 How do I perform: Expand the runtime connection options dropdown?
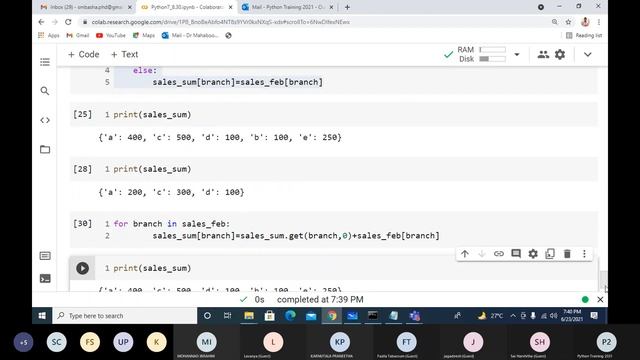pos(517,54)
